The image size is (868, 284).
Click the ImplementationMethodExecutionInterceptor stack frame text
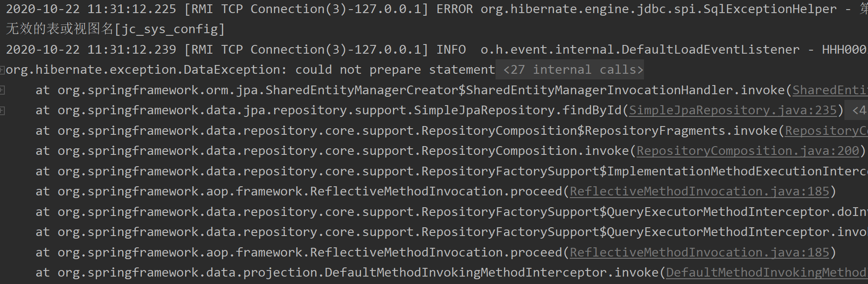(x=734, y=171)
